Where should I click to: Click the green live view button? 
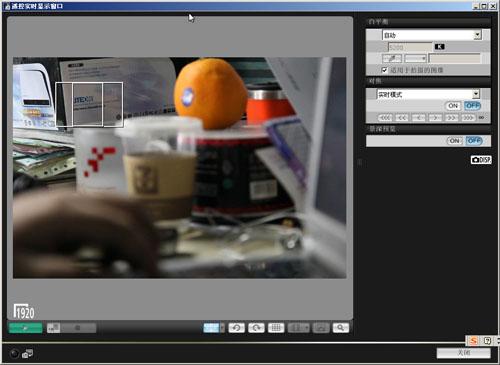coord(25,328)
